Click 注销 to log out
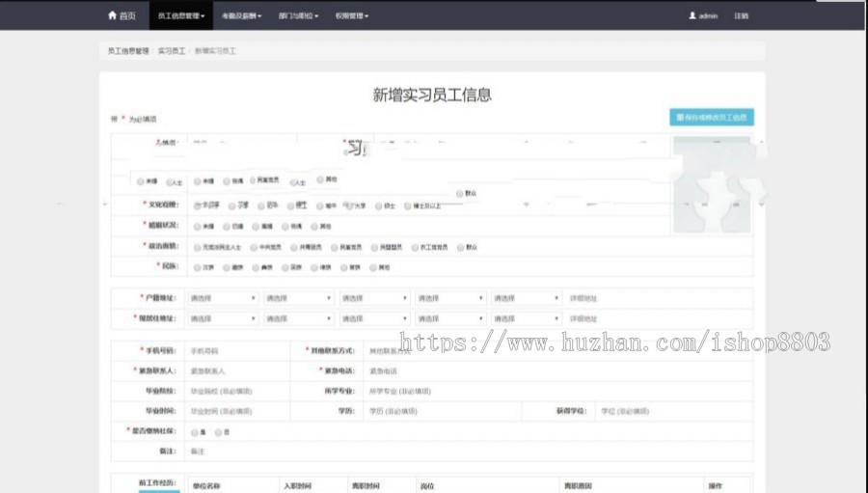Image resolution: width=868 pixels, height=493 pixels. (x=742, y=15)
